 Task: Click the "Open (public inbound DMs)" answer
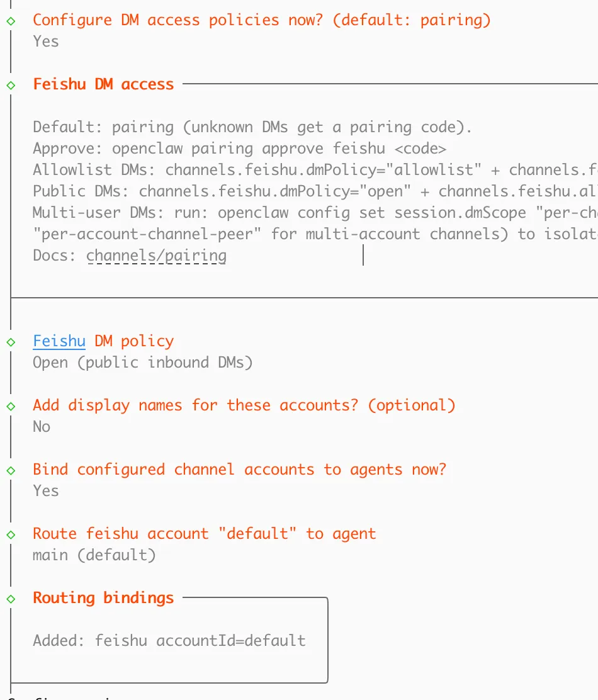click(x=142, y=363)
